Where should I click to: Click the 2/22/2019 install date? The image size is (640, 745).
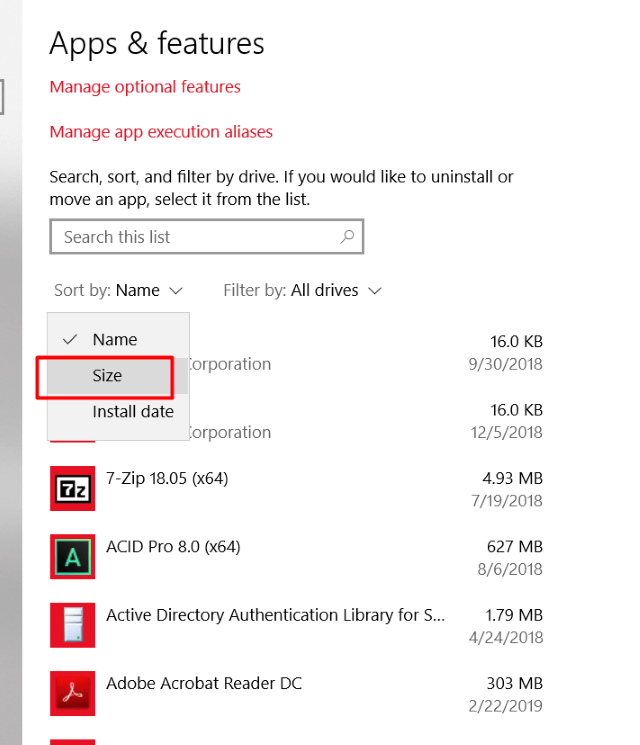pos(506,706)
